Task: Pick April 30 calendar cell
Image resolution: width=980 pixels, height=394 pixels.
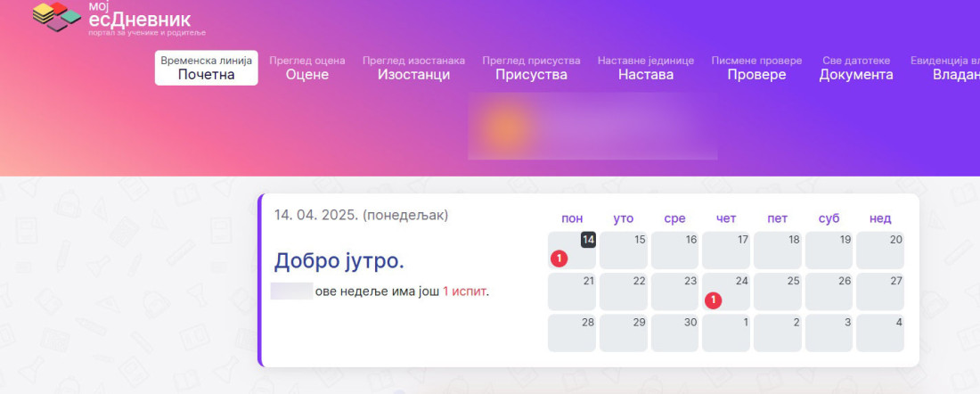Action: click(674, 332)
